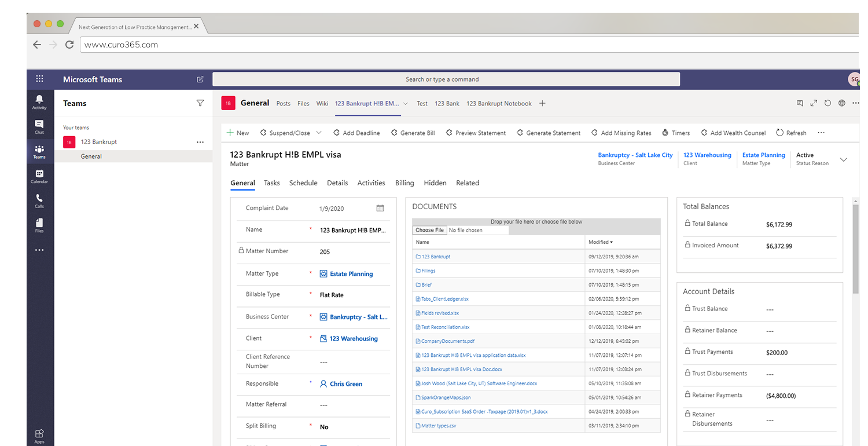Open the dropdown on the 123 Bankrupt tab
This screenshot has height=446, width=868.
(x=406, y=104)
